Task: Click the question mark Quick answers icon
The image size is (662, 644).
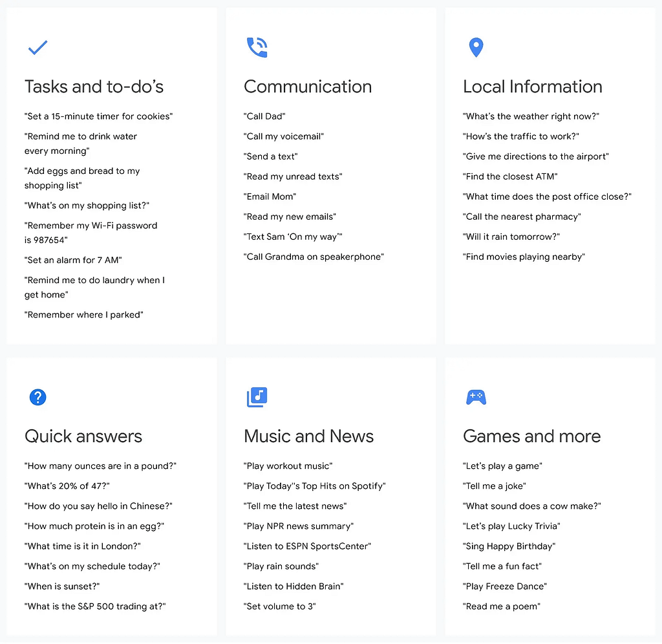Action: click(x=38, y=397)
